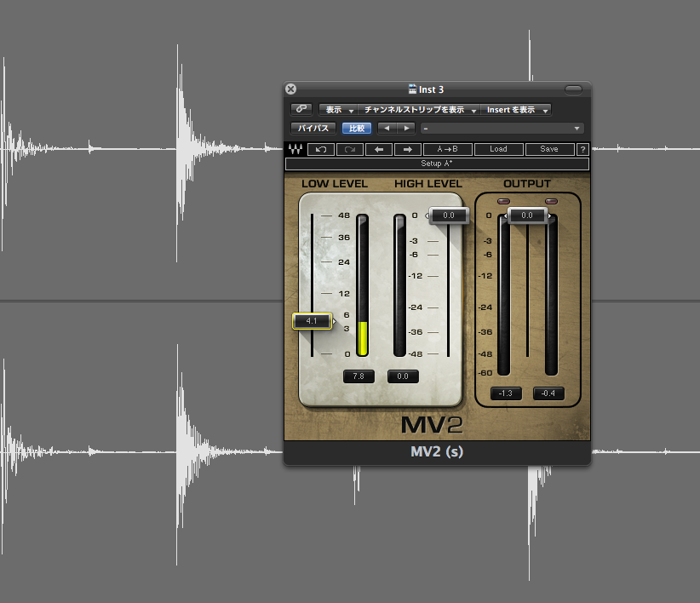The width and height of the screenshot is (700, 603).
Task: Toggle the 比較 compare button
Action: coord(357,128)
